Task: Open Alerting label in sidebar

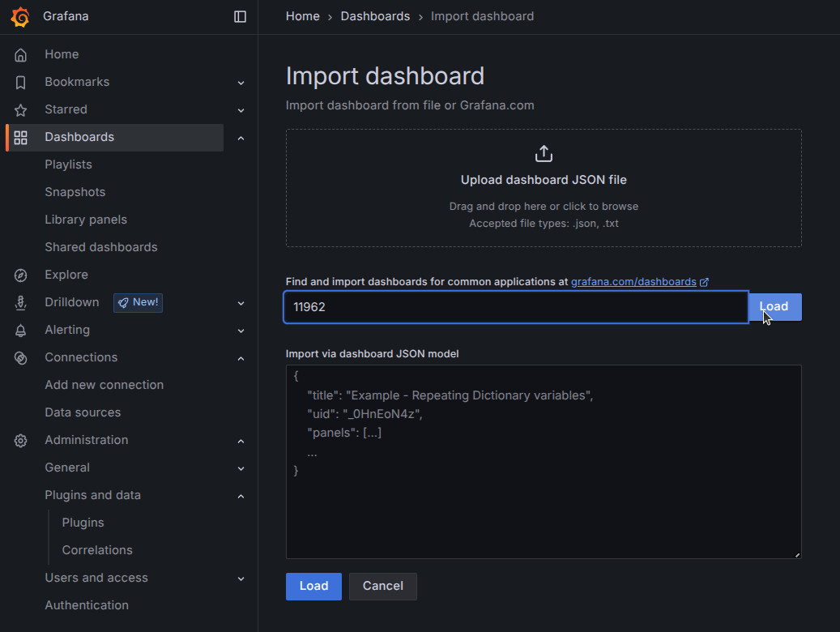Action: click(x=67, y=330)
